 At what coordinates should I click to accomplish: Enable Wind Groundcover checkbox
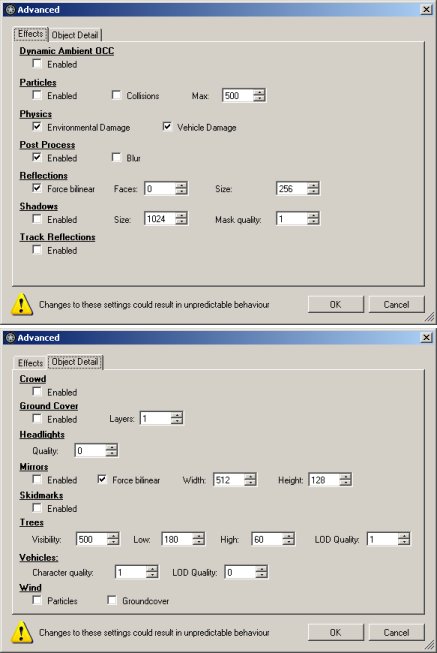[x=112, y=600]
